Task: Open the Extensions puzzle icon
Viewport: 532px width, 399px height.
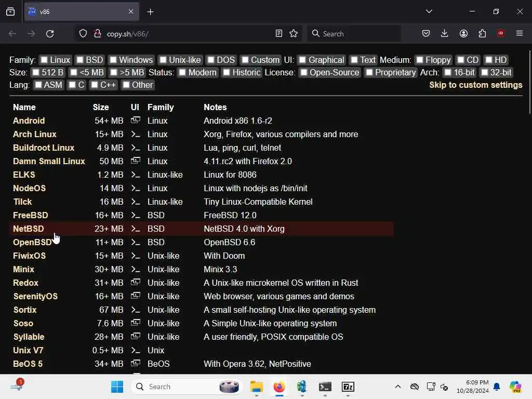Action: 482,34
